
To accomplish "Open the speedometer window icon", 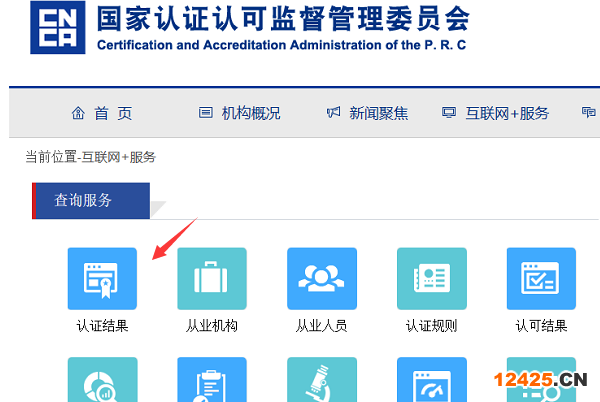I will [x=431, y=381].
